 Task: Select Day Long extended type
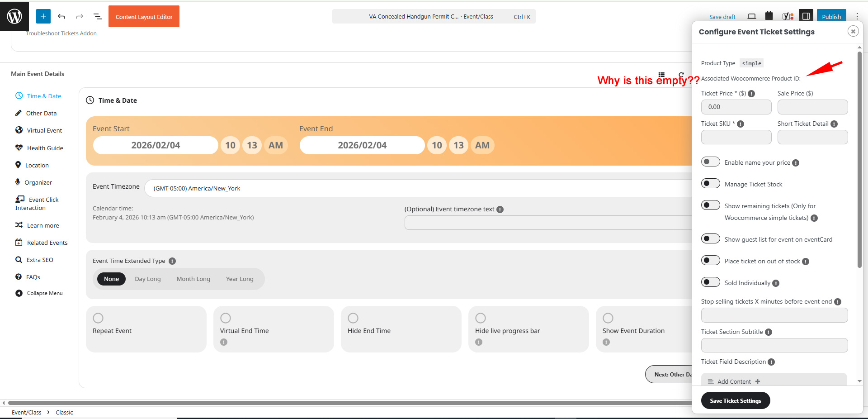(x=147, y=279)
